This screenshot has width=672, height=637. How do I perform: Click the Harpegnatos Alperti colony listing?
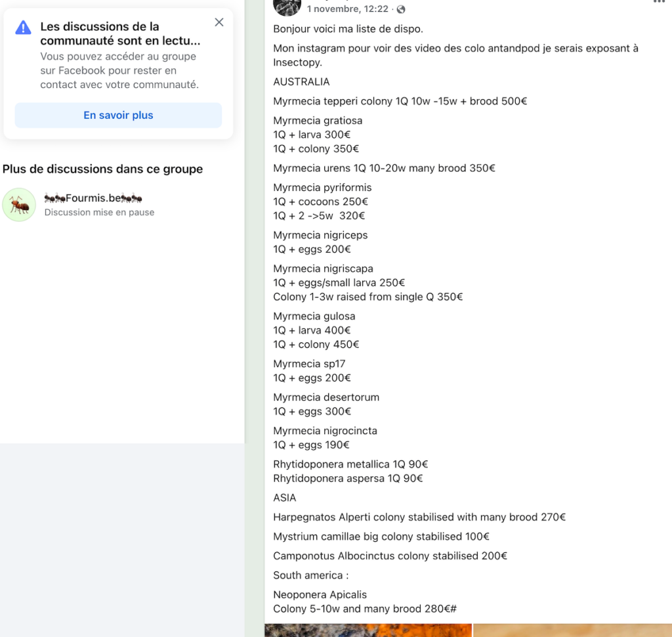[x=419, y=517]
